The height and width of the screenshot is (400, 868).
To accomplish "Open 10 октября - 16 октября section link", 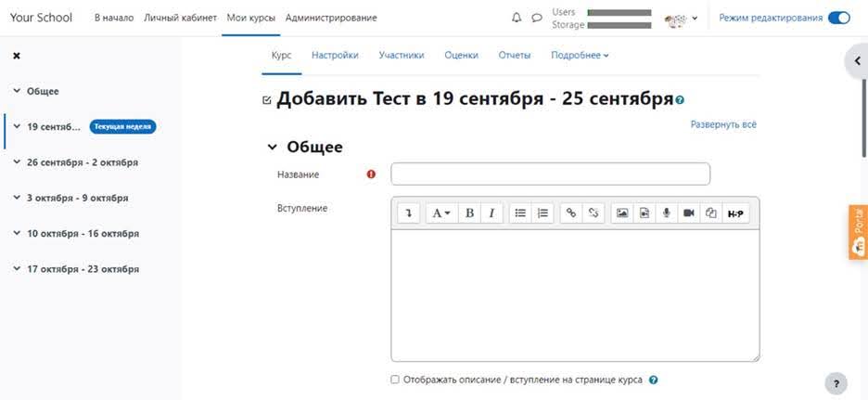I will 83,233.
